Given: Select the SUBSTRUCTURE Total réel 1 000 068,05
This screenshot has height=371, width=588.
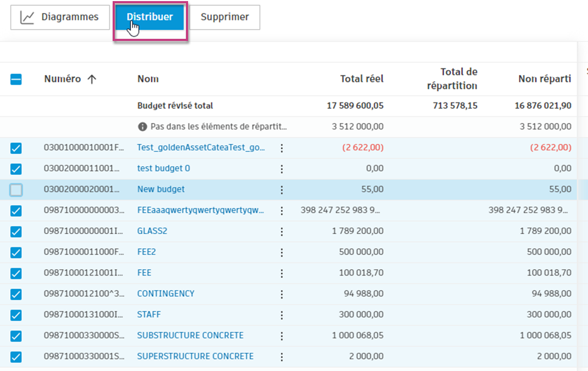Looking at the screenshot, I should pos(358,335).
